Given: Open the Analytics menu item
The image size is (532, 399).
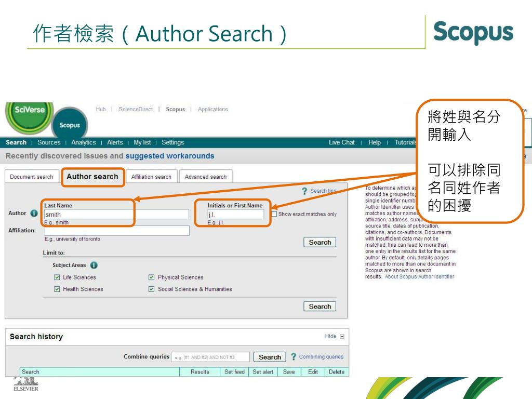Looking at the screenshot, I should 84,142.
